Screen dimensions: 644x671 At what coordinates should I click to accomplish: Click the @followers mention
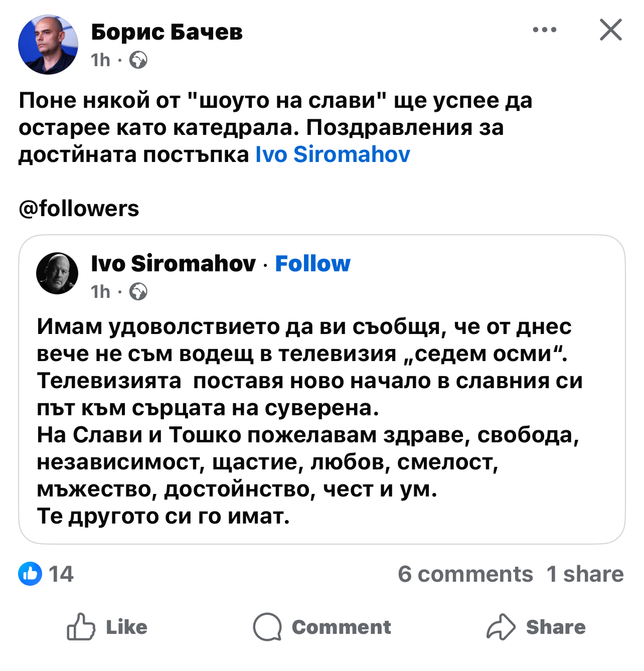pos(79,209)
